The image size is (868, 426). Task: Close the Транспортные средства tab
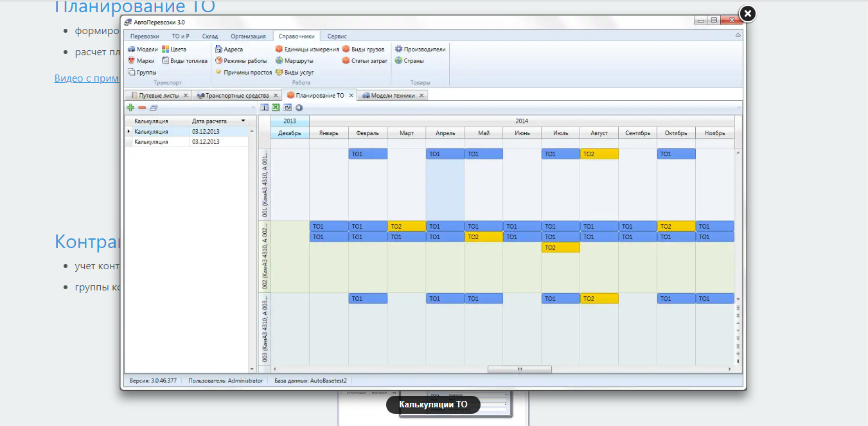(x=276, y=95)
